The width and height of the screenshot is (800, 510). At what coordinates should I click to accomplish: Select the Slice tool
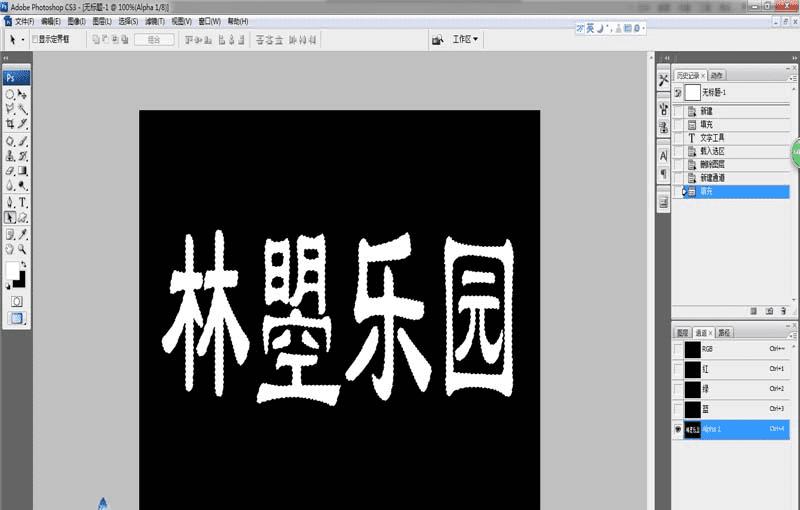[x=22, y=123]
